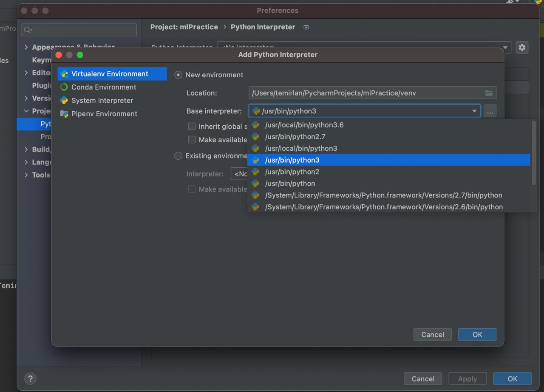The width and height of the screenshot is (544, 392).
Task: Click python icon next to /usr/bin/python2
Action: [255, 172]
